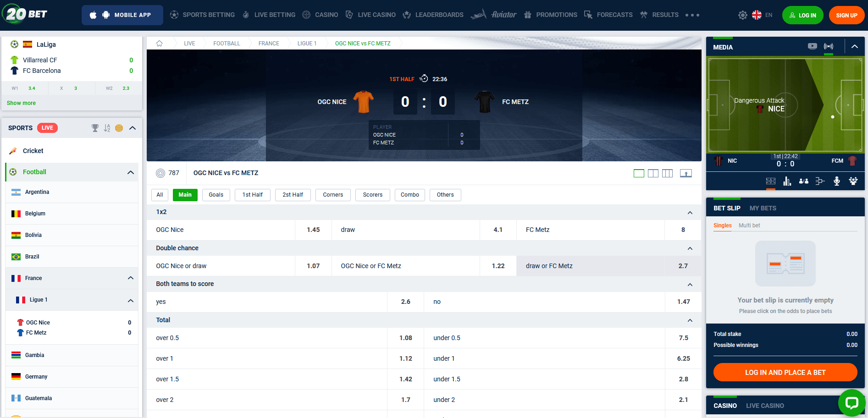
Task: Select the Scorers market tab
Action: [x=373, y=195]
